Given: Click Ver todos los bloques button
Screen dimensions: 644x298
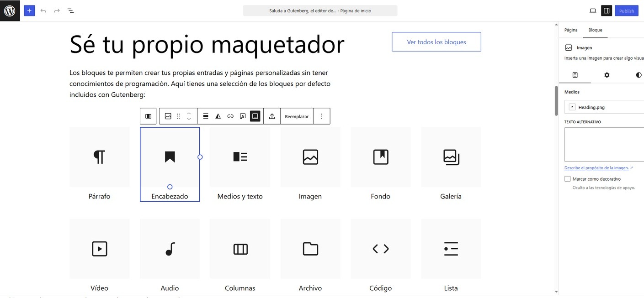Looking at the screenshot, I should point(436,42).
